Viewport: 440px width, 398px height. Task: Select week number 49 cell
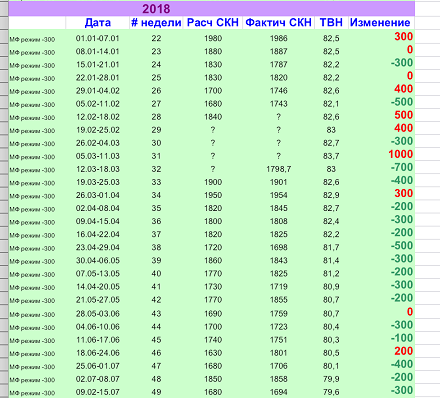(156, 392)
